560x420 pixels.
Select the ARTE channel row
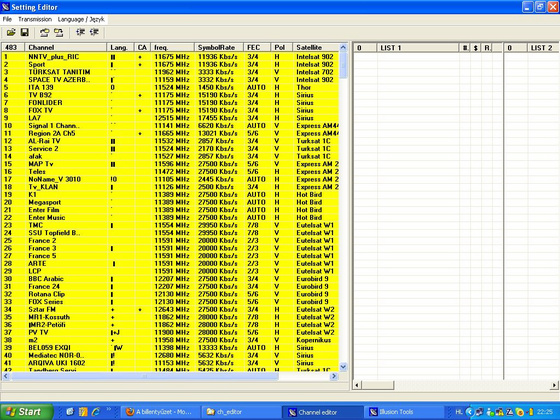pos(170,264)
